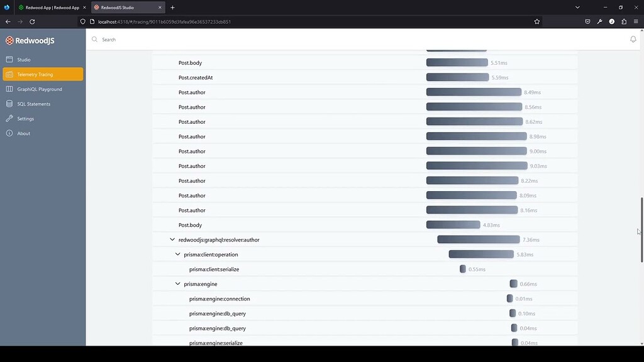This screenshot has height=362, width=644.
Task: Click the Pocket save icon
Action: pos(587,21)
